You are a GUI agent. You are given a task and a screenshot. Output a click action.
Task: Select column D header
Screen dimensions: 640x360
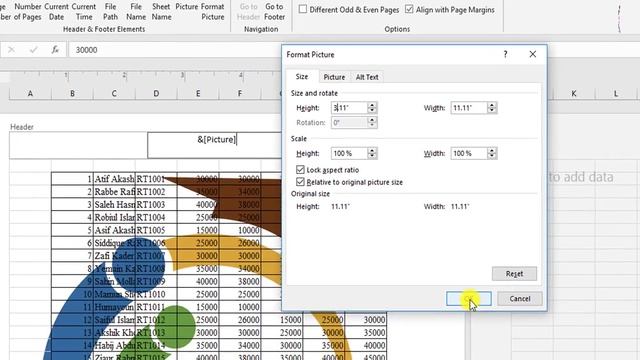tap(156, 93)
